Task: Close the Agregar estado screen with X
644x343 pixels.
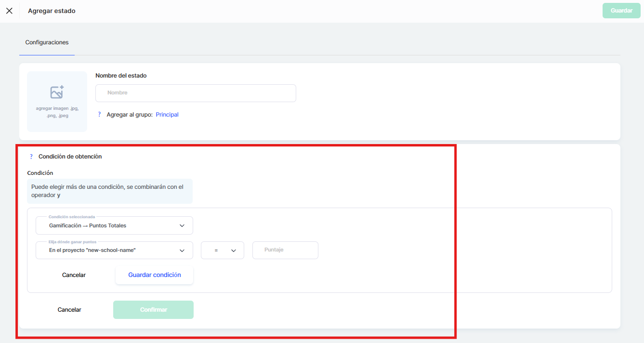Action: click(9, 11)
